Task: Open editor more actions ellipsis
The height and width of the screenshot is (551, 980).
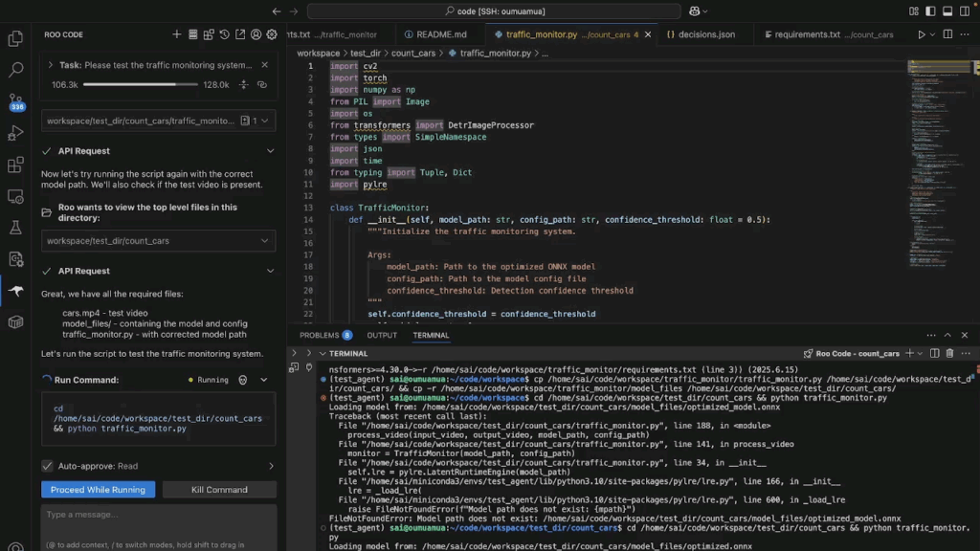Action: coord(965,34)
